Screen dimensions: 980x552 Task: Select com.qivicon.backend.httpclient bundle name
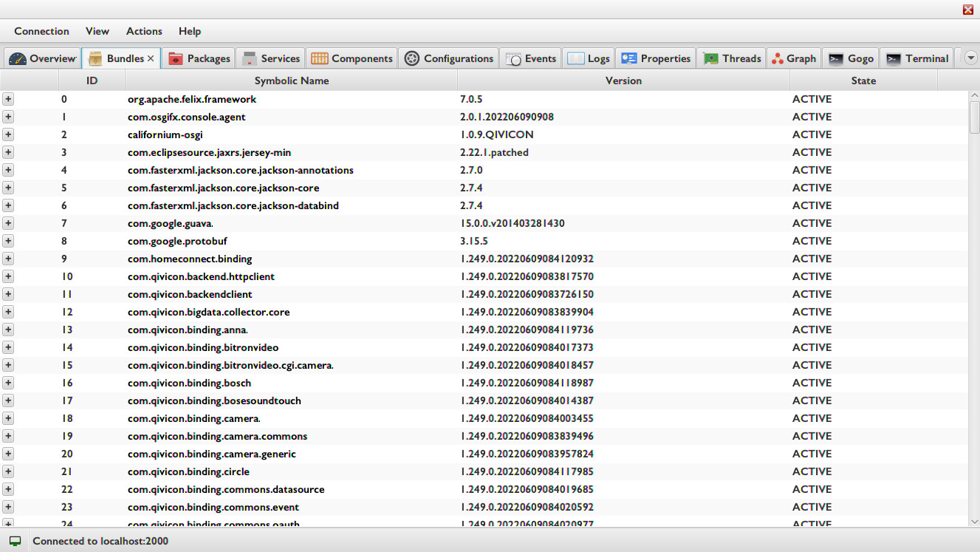click(201, 276)
